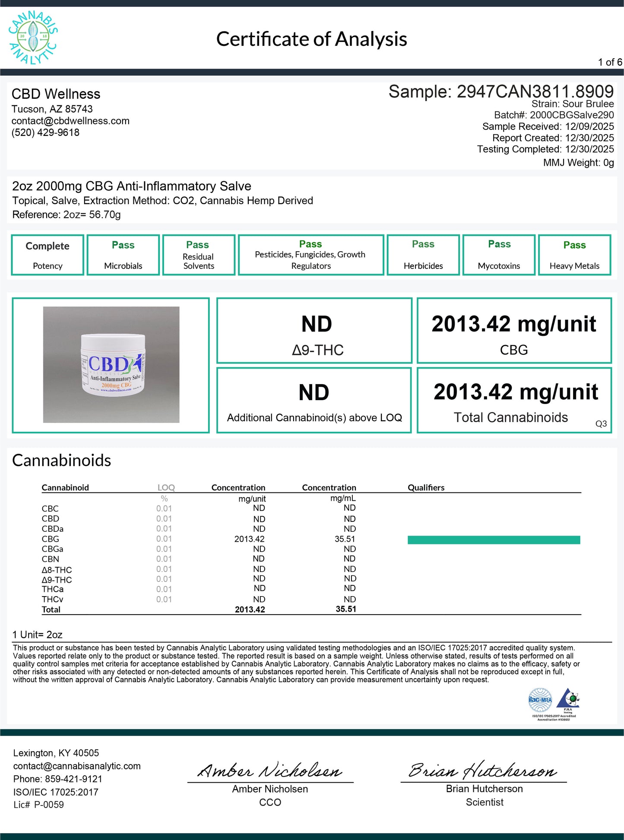
Task: Click the CBC row label in the table
Action: (50, 509)
